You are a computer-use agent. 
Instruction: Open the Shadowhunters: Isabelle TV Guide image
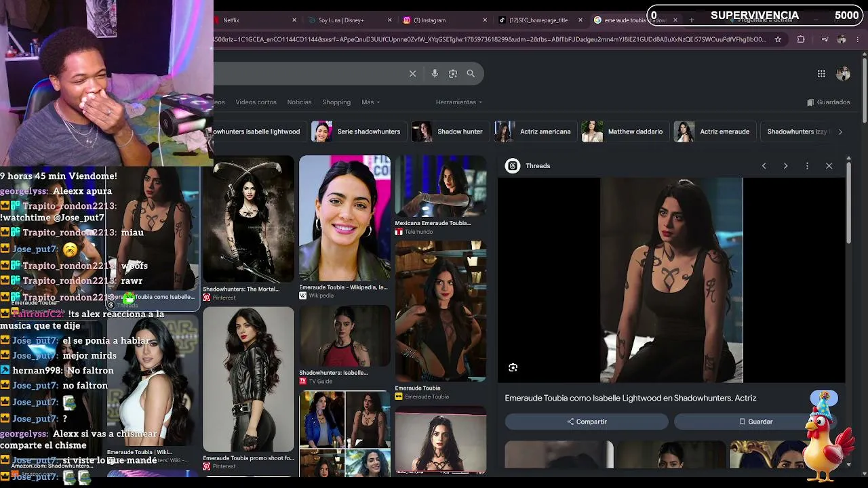coord(344,337)
